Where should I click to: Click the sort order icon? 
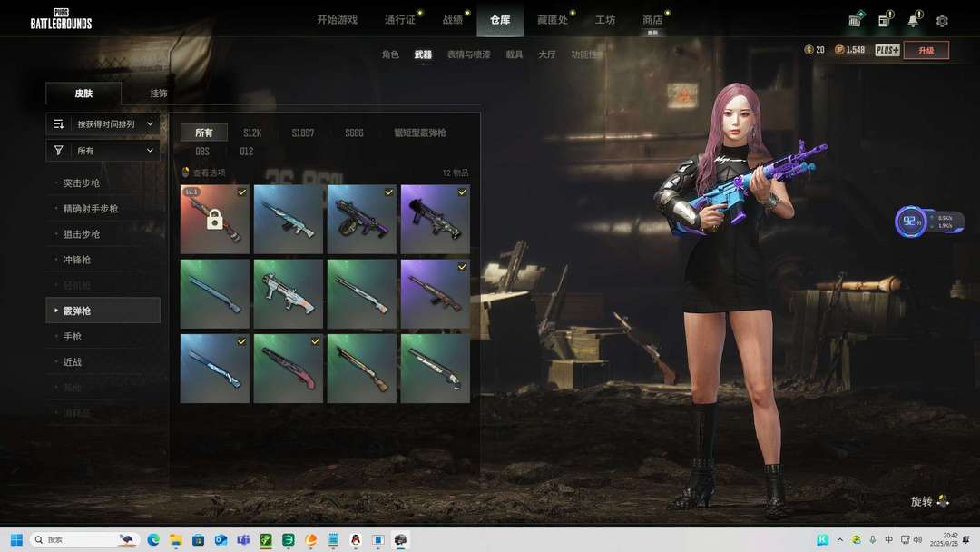(59, 123)
